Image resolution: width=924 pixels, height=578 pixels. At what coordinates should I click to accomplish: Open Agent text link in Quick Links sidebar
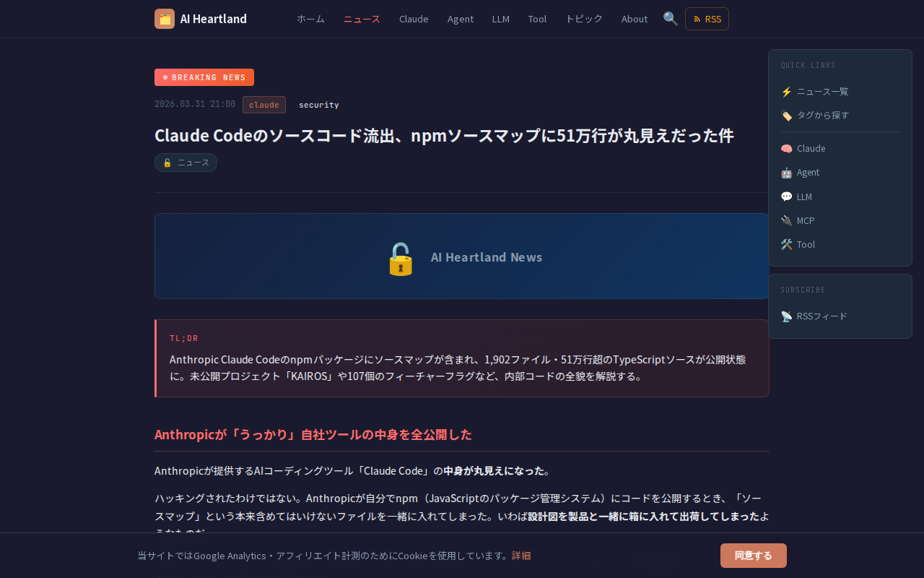click(808, 173)
